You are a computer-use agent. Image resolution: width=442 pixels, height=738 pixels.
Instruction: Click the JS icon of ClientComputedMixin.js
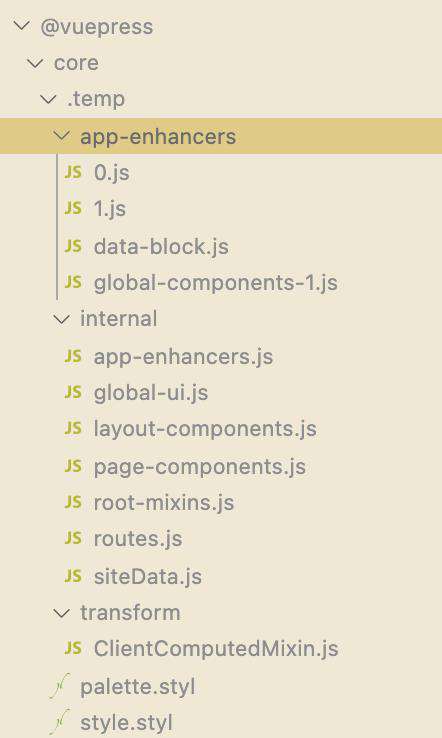coord(73,648)
